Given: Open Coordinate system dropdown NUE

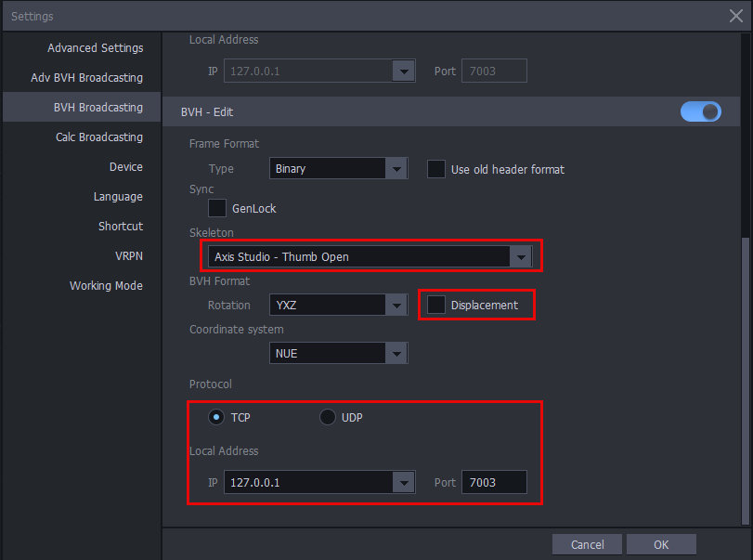Looking at the screenshot, I should pos(339,353).
